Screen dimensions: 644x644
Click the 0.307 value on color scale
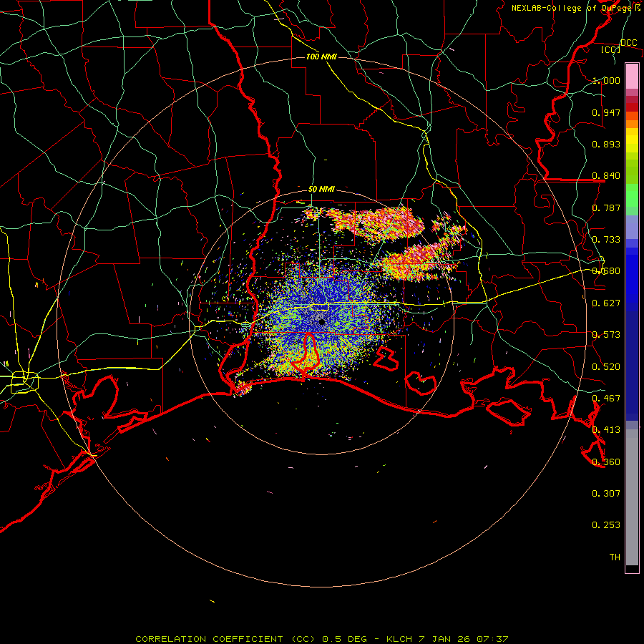pos(606,494)
